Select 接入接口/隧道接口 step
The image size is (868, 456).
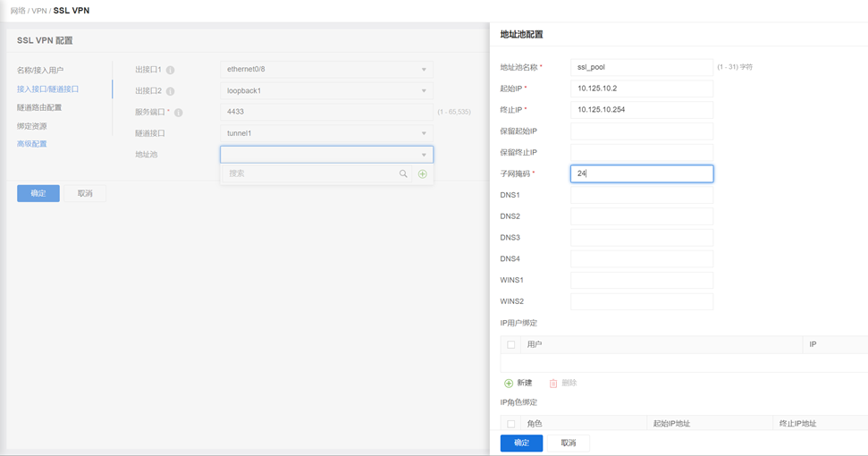(47, 89)
